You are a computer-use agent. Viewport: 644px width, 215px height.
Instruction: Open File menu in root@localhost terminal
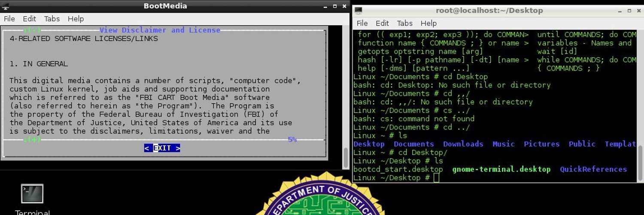(x=362, y=23)
